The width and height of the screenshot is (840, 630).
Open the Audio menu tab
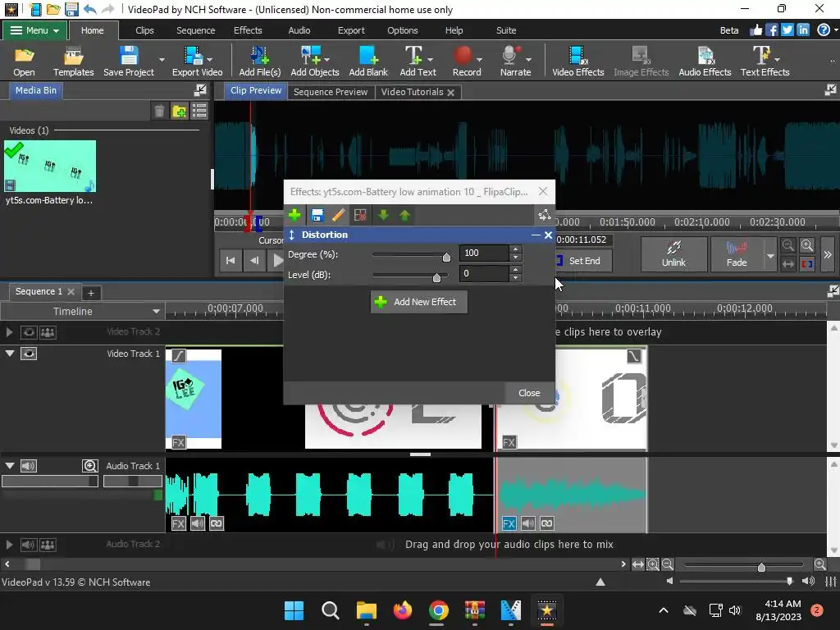(x=299, y=30)
